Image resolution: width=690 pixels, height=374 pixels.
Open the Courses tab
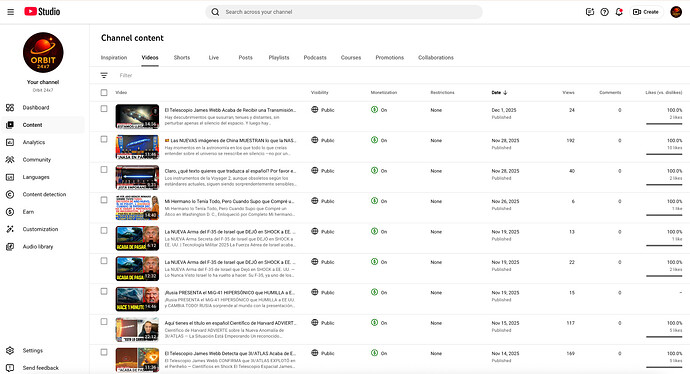coord(351,58)
